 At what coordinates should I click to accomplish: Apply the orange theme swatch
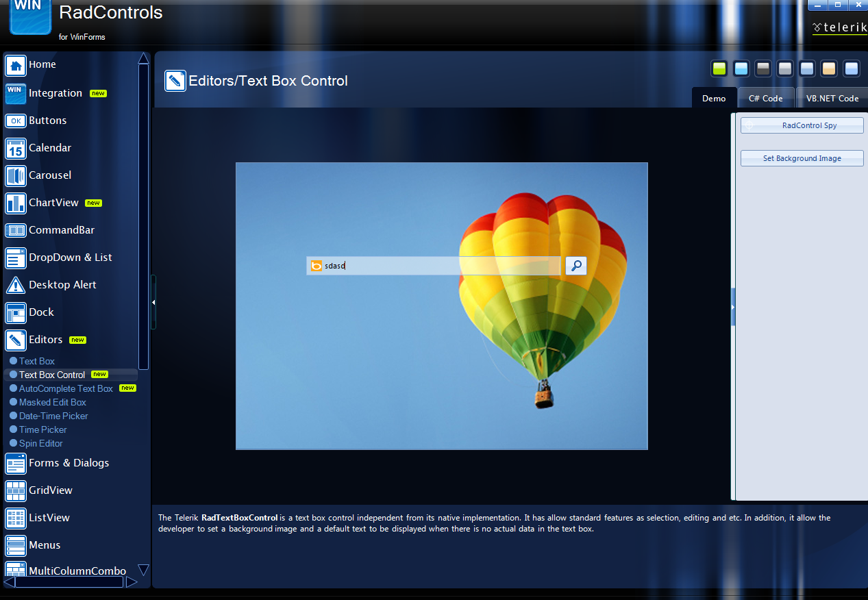(x=829, y=68)
